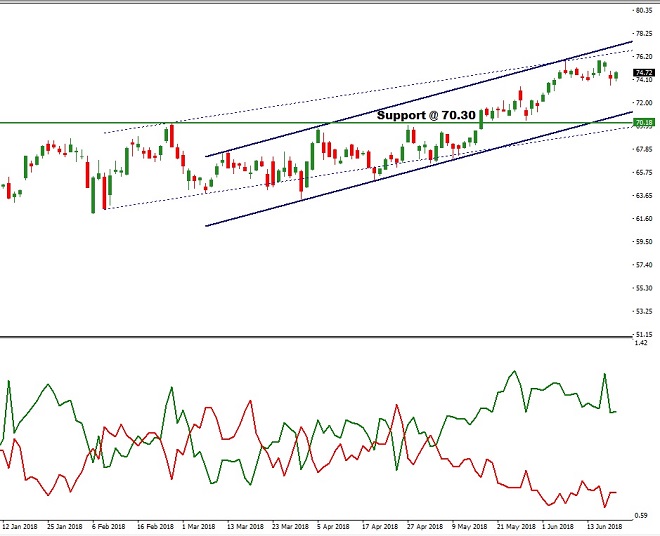Screen dimensions: 660x536
Task: Select the lower solid channel trendline
Action: tap(419, 169)
